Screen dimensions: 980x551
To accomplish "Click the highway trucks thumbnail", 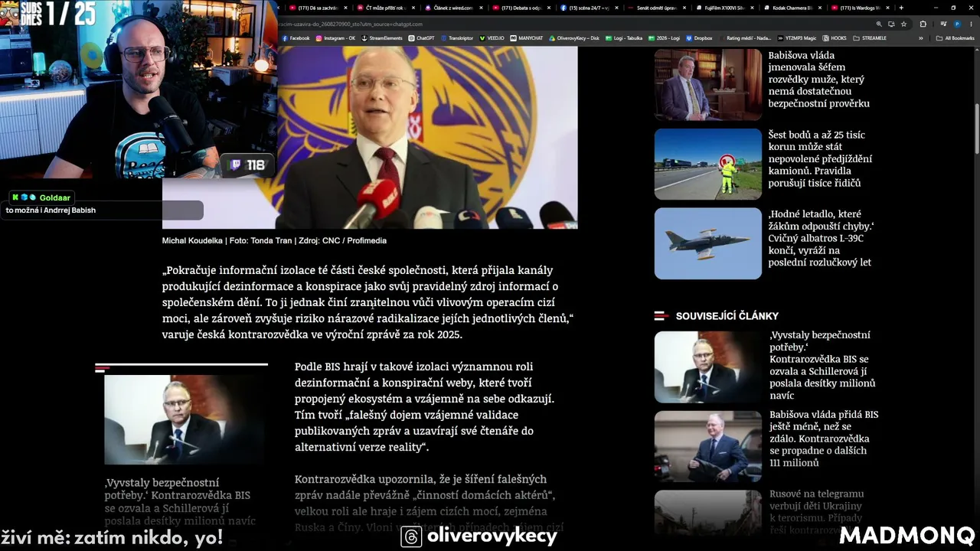I will click(x=708, y=165).
